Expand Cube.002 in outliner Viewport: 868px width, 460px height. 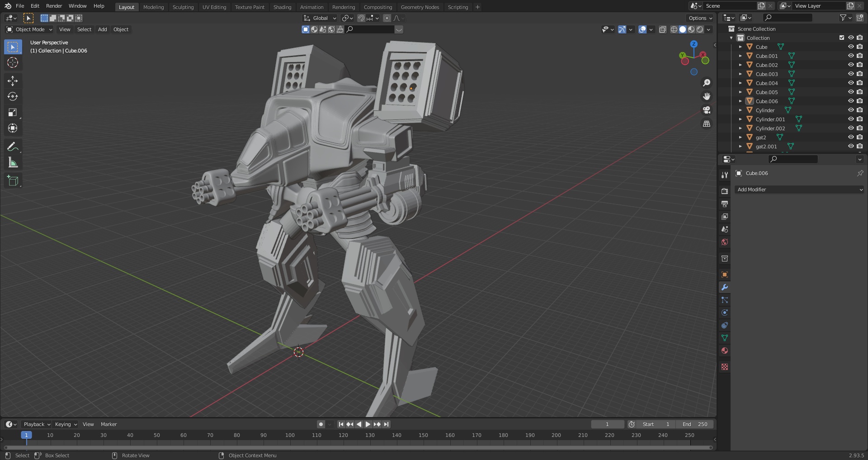click(740, 65)
